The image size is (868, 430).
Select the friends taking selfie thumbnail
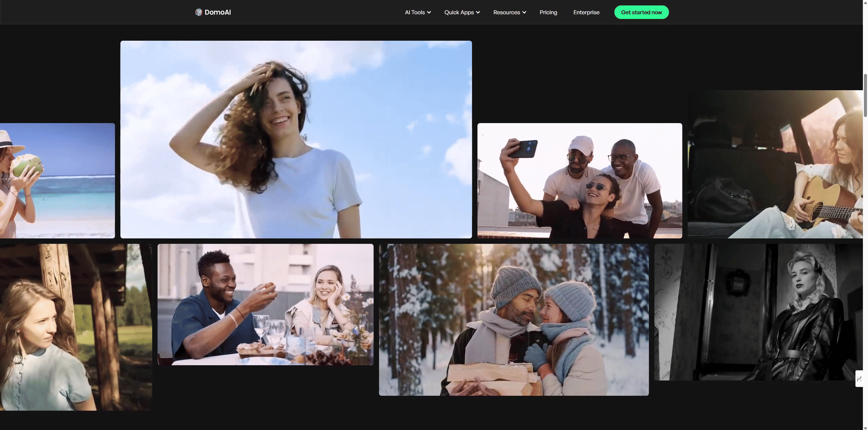click(579, 180)
